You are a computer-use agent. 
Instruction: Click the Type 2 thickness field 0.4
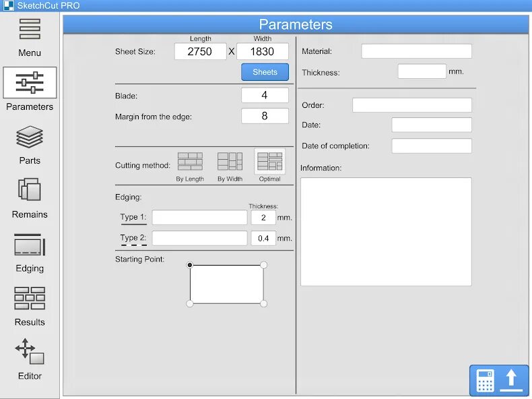pyautogui.click(x=263, y=239)
